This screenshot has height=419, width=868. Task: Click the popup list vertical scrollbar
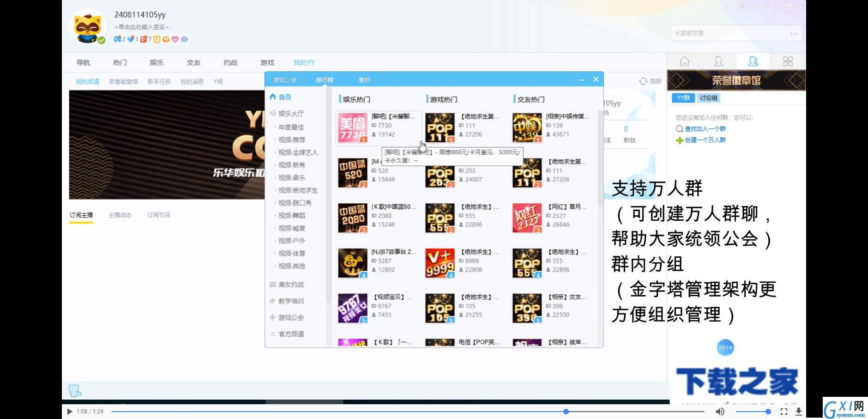(600, 159)
